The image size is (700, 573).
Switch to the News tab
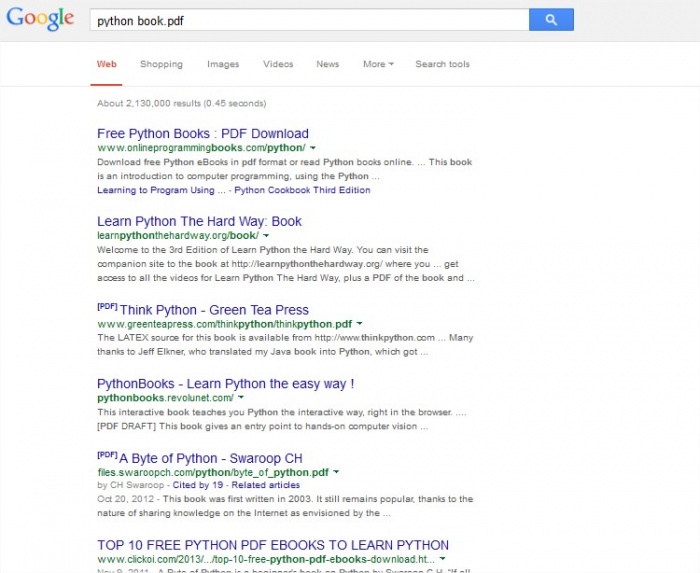click(x=328, y=64)
